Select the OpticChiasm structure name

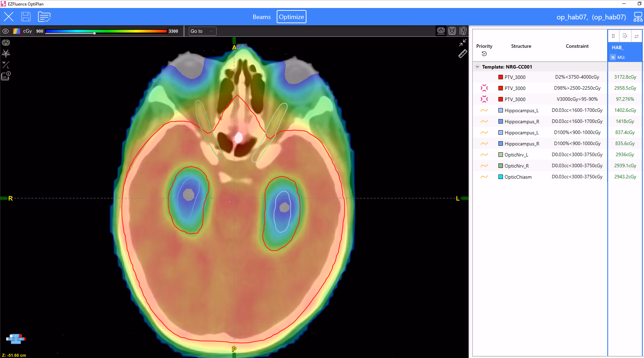(x=518, y=177)
